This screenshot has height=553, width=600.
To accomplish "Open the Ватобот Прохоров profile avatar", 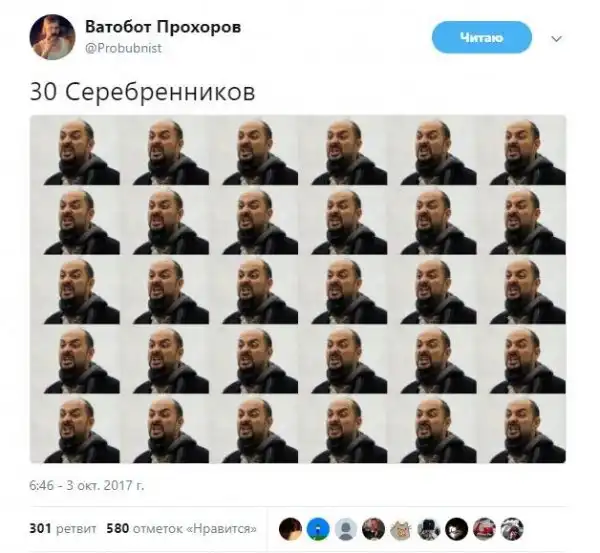I will tap(52, 37).
